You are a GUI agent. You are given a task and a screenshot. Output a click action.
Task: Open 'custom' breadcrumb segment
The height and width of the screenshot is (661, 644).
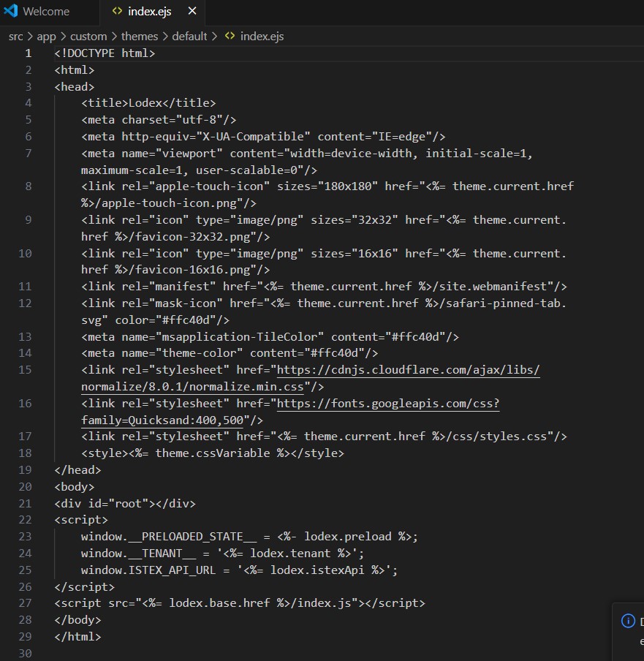tap(88, 37)
